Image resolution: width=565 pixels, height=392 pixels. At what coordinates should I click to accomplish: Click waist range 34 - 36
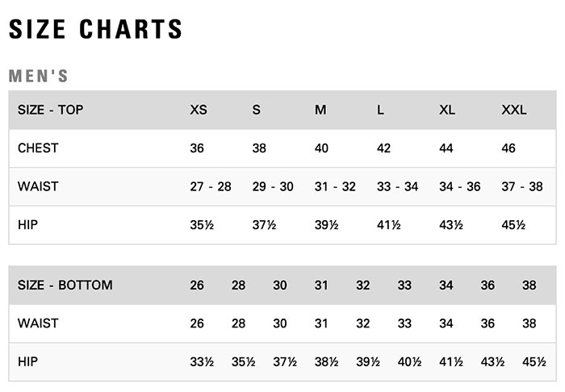(460, 186)
